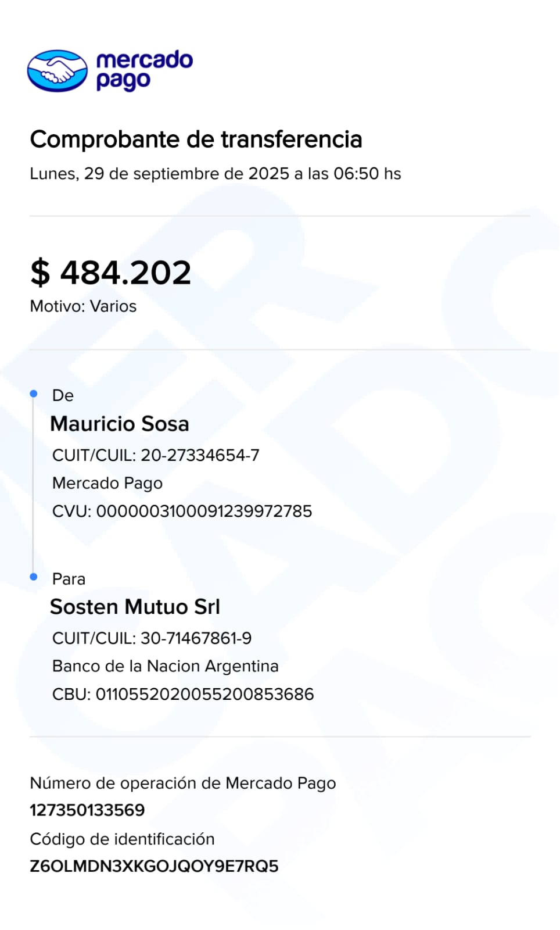Image resolution: width=560 pixels, height=930 pixels.
Task: Click the blue dot beside De
Action: (34, 394)
